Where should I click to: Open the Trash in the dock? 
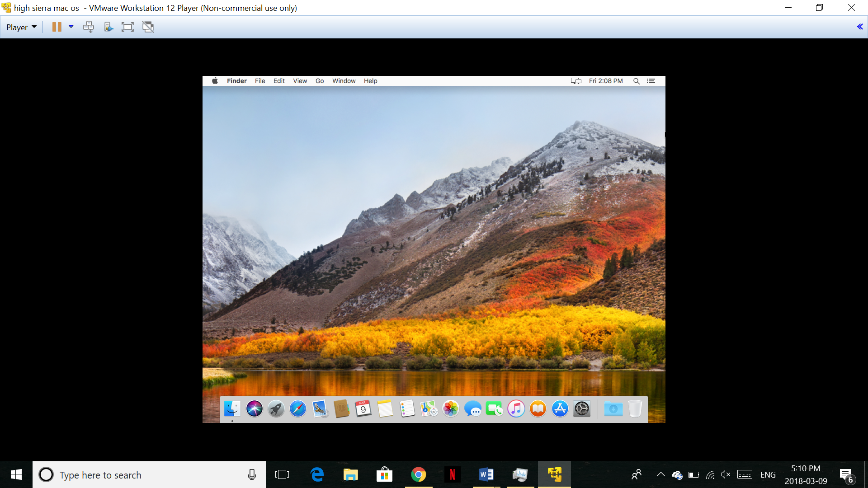[x=635, y=409]
